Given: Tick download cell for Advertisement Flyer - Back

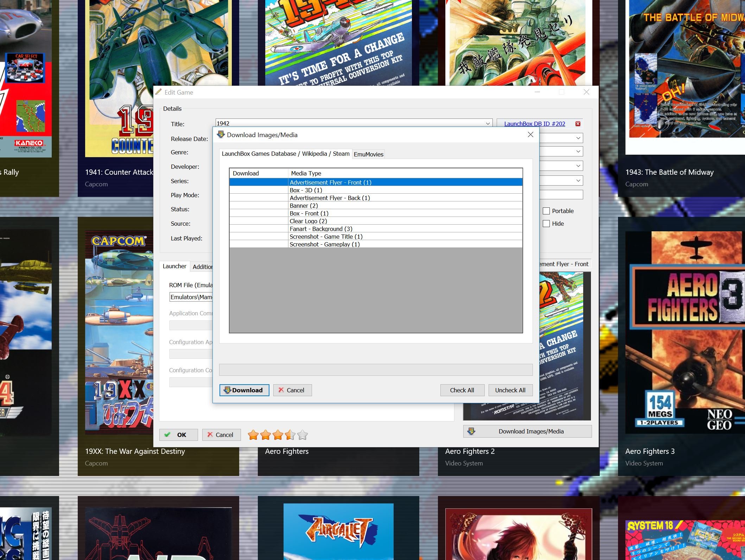Looking at the screenshot, I should pyautogui.click(x=259, y=198).
